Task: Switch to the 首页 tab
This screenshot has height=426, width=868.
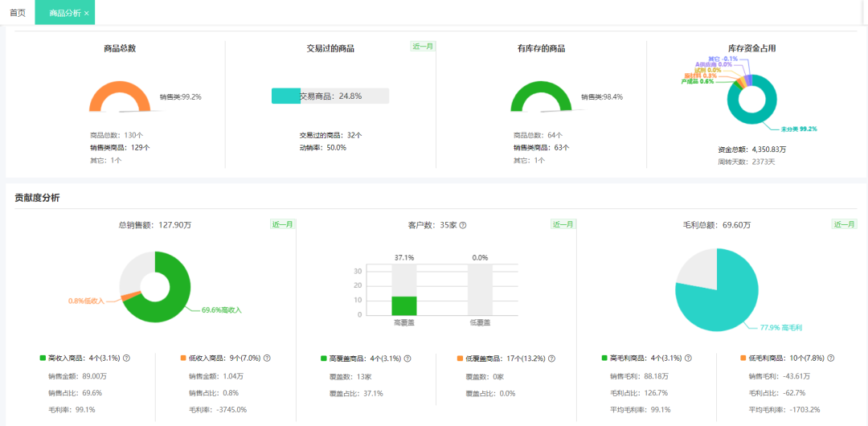Action: tap(18, 13)
